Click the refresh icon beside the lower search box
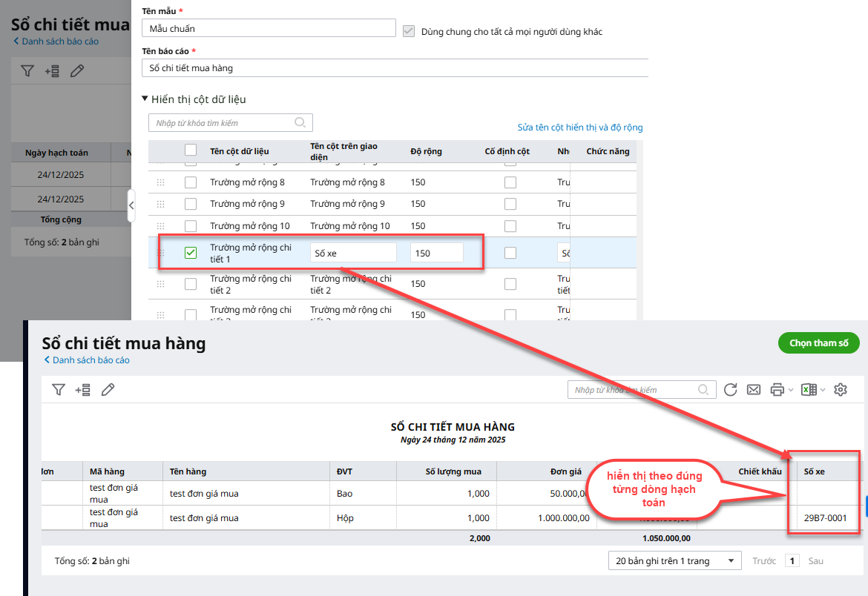 730,390
